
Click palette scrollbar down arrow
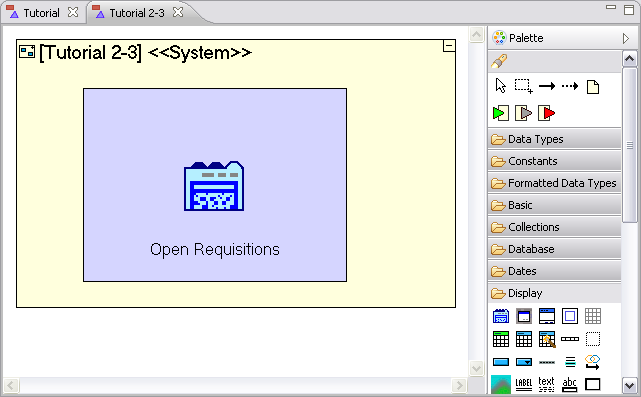pos(629,385)
